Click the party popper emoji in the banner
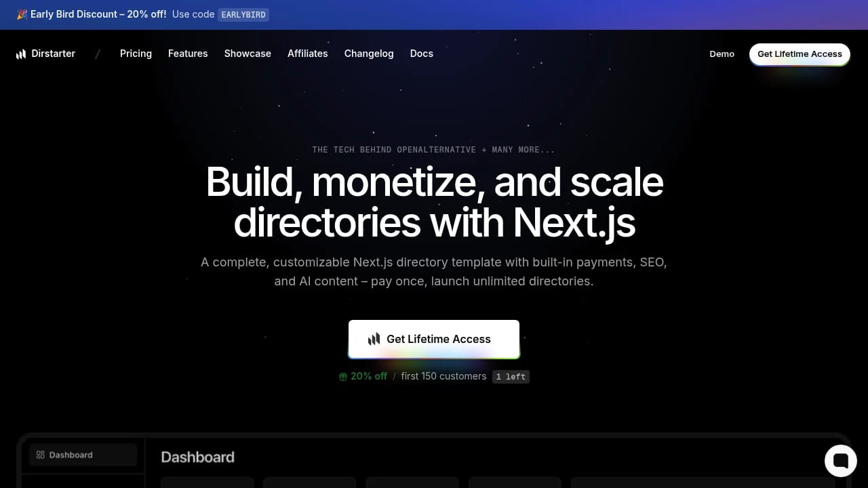 coord(22,14)
